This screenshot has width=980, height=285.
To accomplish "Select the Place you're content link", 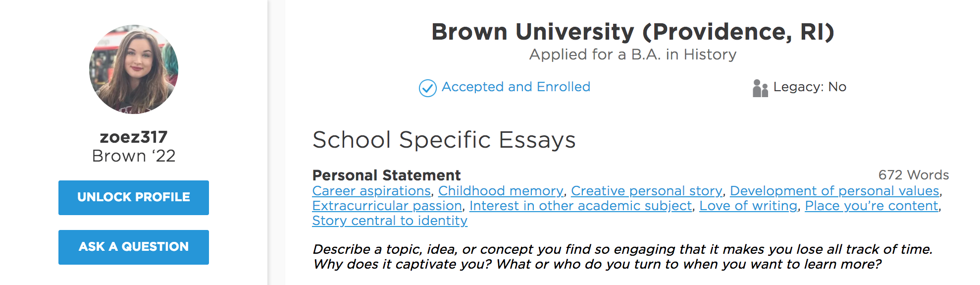I will (872, 206).
